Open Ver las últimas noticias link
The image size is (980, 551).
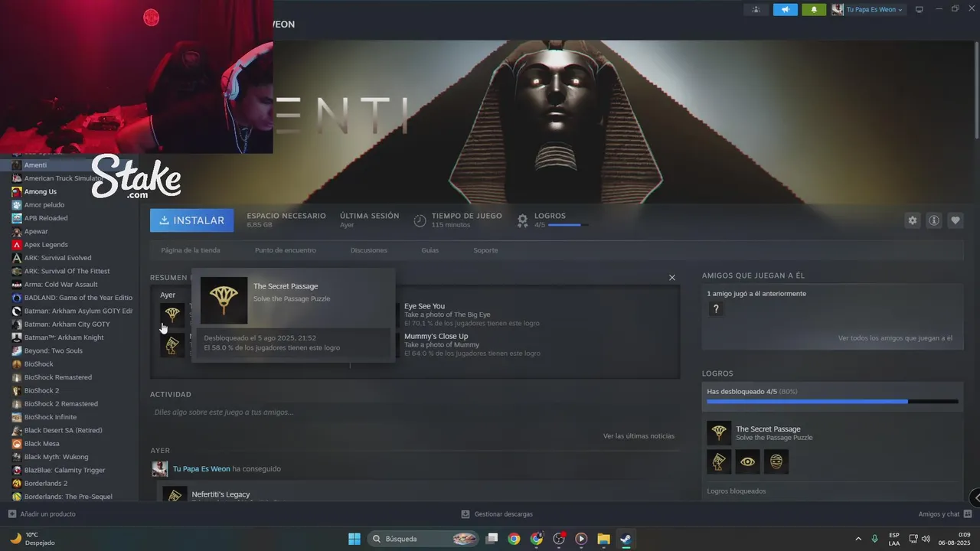click(639, 436)
